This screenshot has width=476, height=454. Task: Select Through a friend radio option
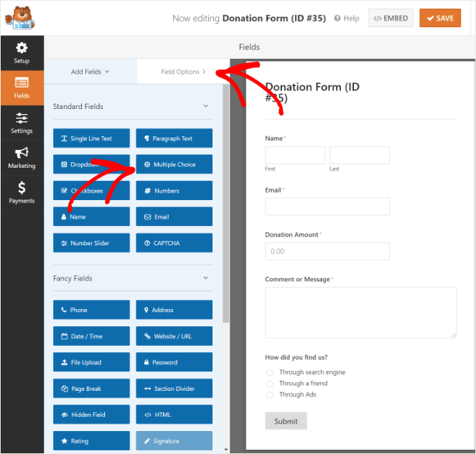(x=269, y=383)
